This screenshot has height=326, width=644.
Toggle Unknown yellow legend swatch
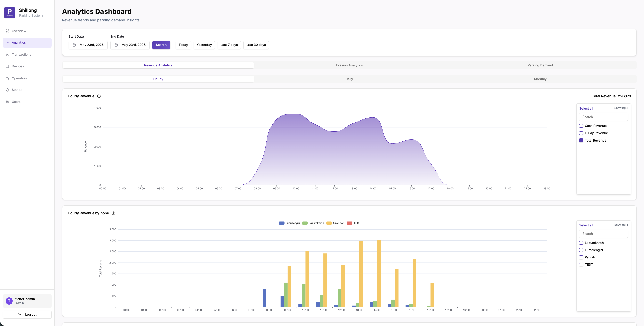point(329,223)
